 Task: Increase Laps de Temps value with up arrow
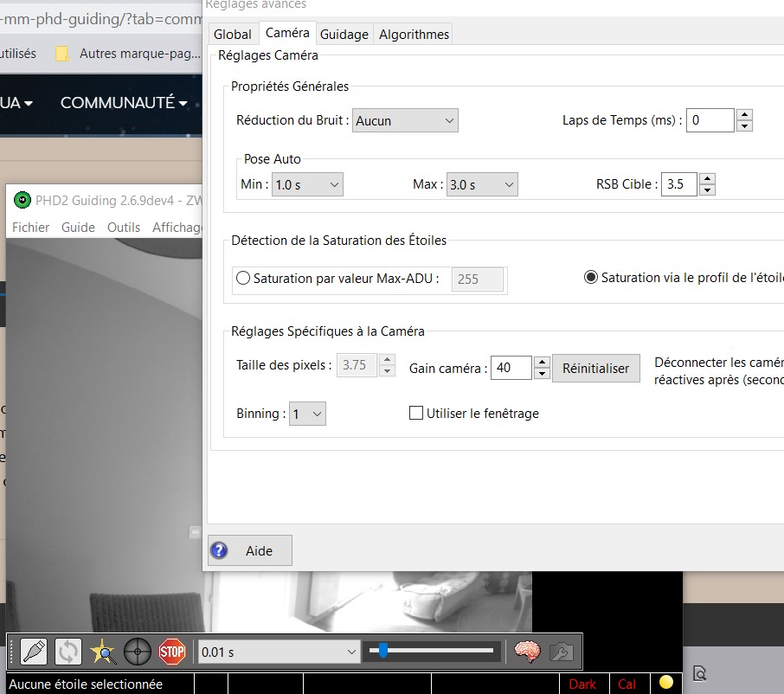[x=745, y=114]
